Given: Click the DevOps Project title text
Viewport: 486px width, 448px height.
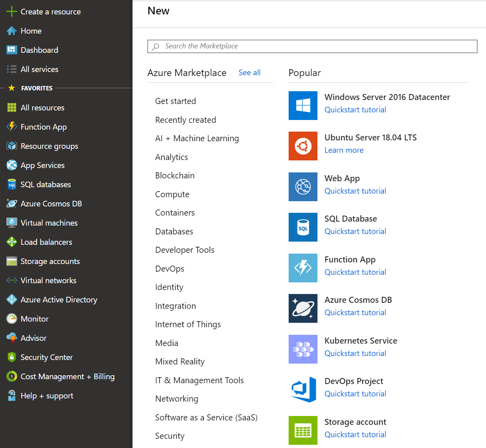Looking at the screenshot, I should [x=354, y=381].
